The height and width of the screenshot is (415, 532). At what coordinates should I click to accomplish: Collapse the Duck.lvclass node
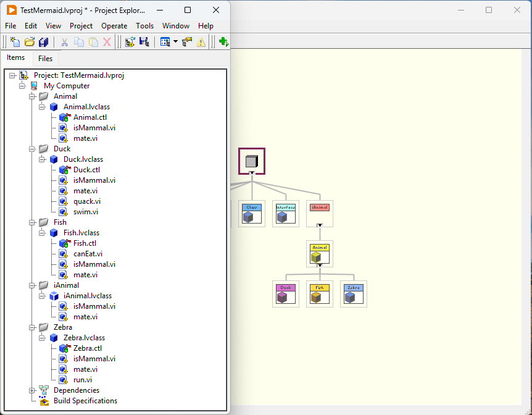click(x=42, y=159)
